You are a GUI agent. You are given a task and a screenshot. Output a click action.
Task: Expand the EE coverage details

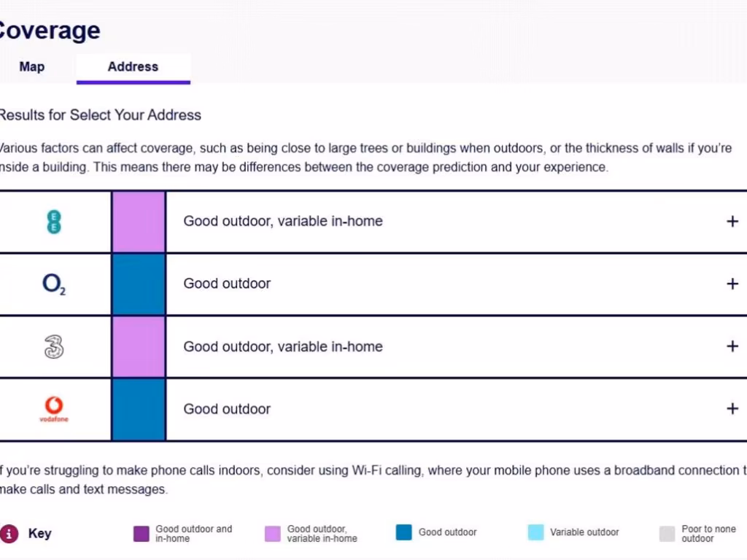[732, 222]
